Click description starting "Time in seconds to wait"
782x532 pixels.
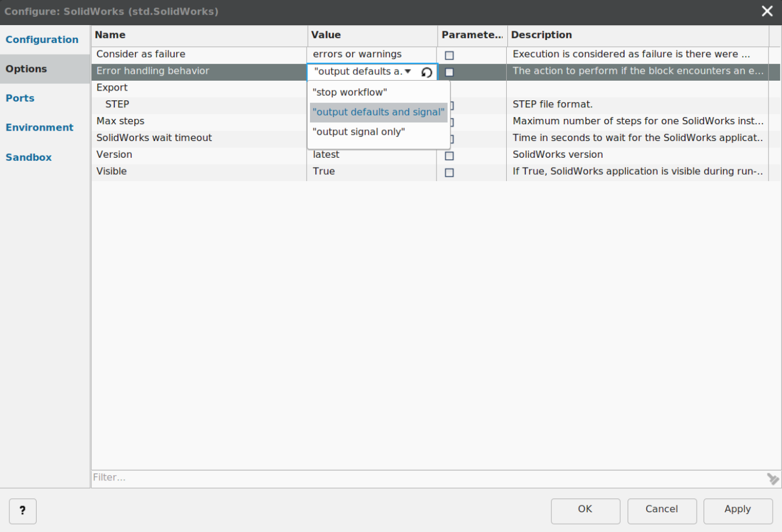click(x=638, y=138)
